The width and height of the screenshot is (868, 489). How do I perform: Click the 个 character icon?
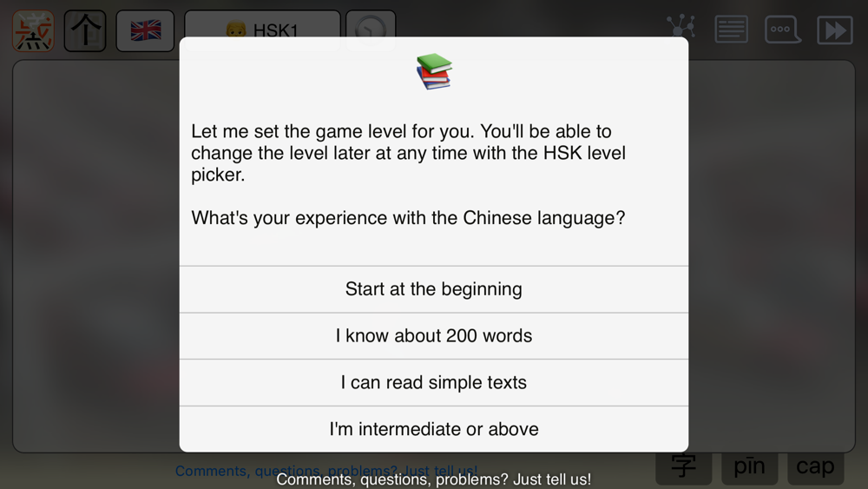(x=85, y=31)
